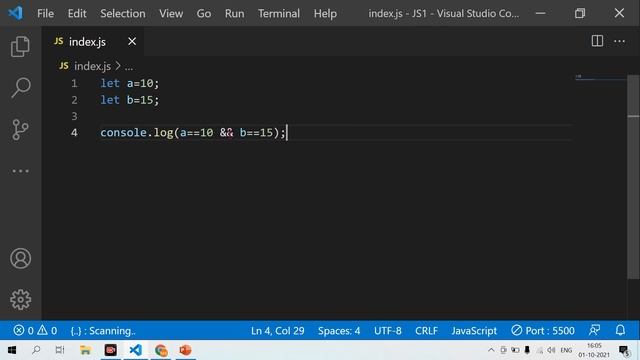Click the ENG language indicator
This screenshot has width=640, height=360.
click(566, 350)
